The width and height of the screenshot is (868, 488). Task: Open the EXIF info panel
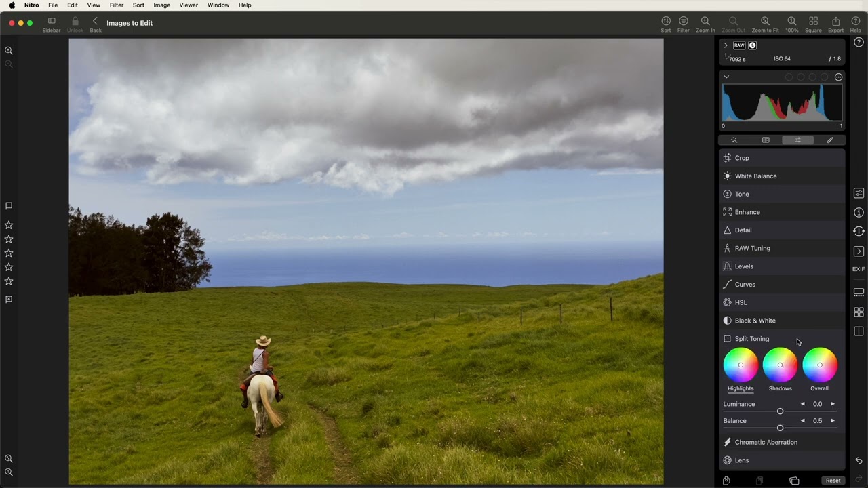[859, 269]
